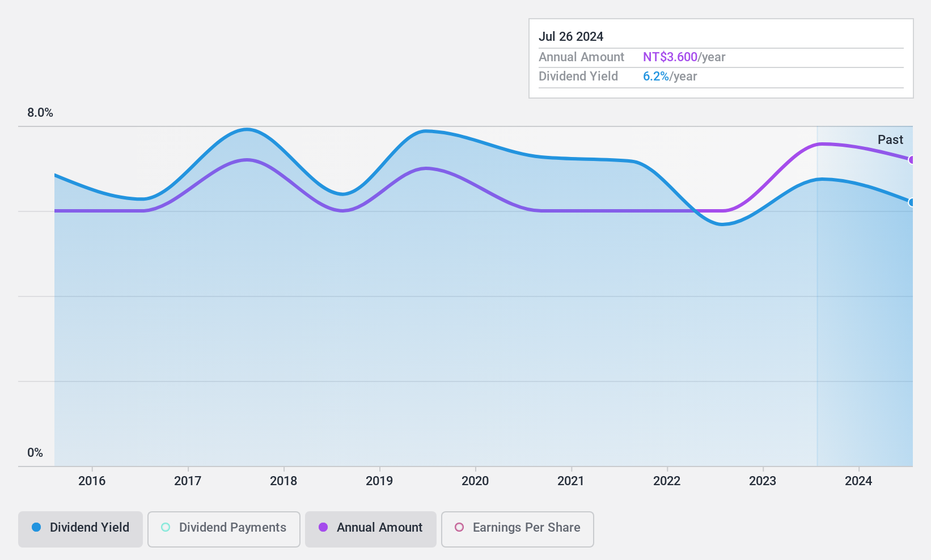The height and width of the screenshot is (560, 931).
Task: Click the 6.2% dividend yield value
Action: point(656,76)
